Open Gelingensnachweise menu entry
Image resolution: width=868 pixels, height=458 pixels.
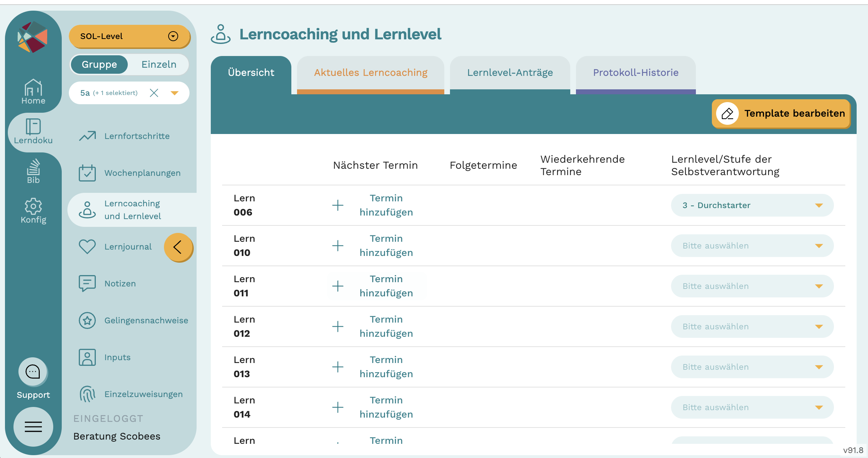pos(132,320)
